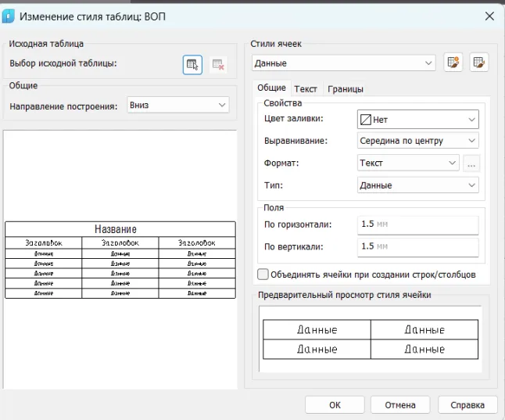Open the manage cell styles dialog icon
Screen dimensions: 505x420
[x=478, y=63]
